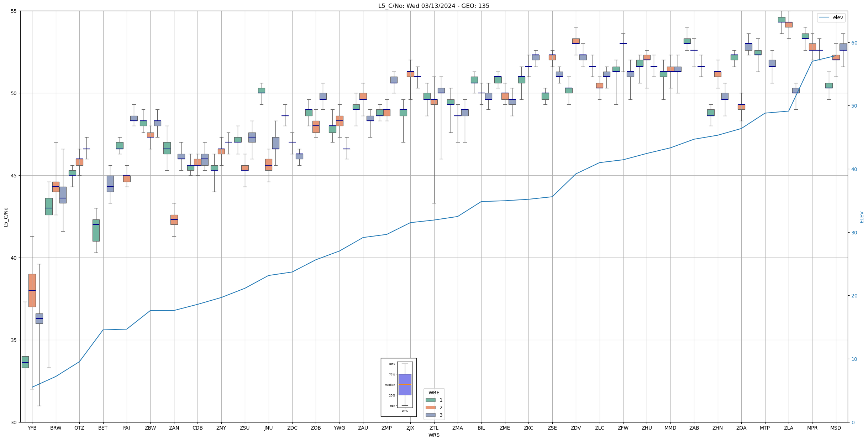The height and width of the screenshot is (441, 868).
Task: Click the 40 tick on left axis
Action: pyautogui.click(x=14, y=258)
